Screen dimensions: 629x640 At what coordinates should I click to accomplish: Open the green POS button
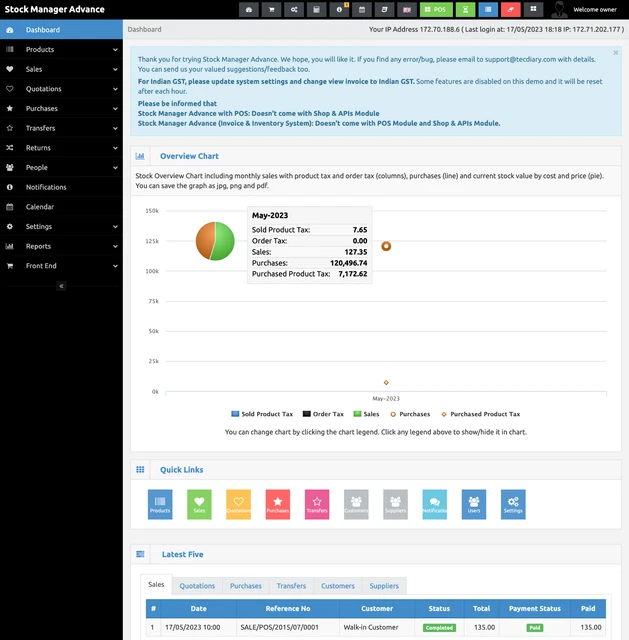436,9
